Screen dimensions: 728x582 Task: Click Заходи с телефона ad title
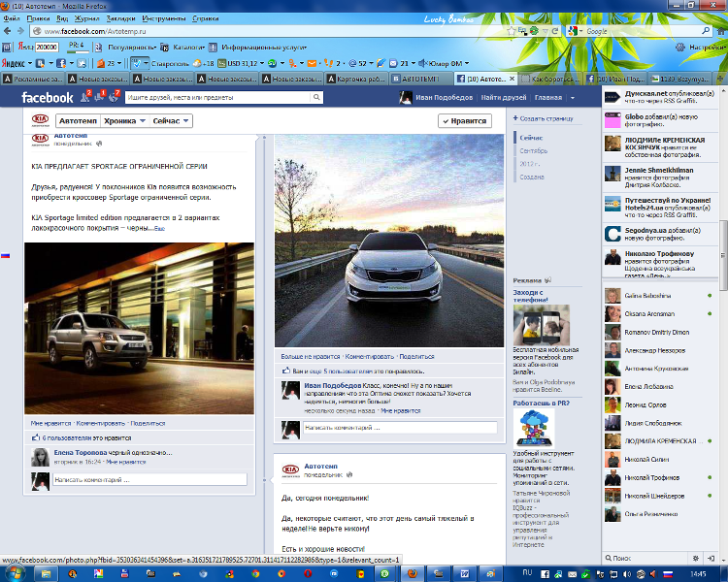[530, 296]
